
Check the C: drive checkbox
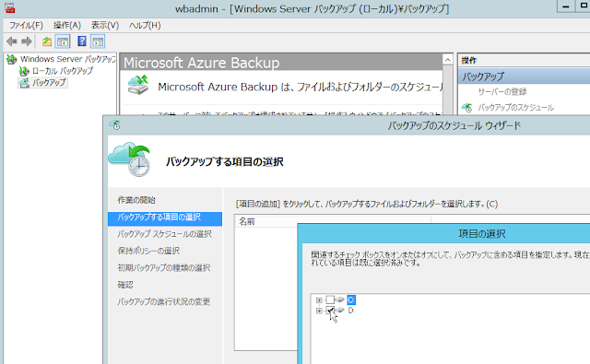pos(330,299)
